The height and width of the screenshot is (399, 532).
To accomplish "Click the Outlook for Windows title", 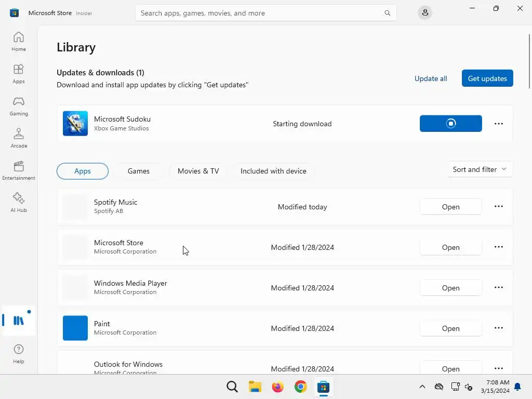I will click(128, 364).
